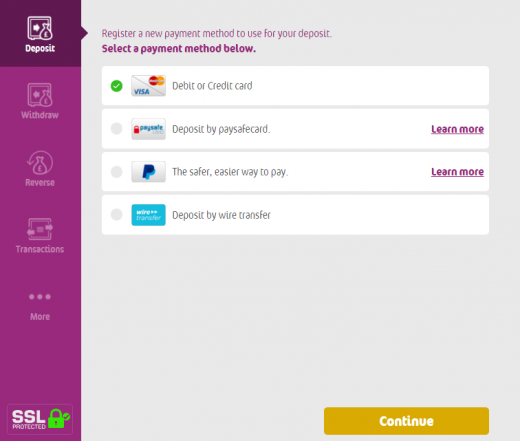Open the Withdraw money bag icon

pyautogui.click(x=40, y=95)
